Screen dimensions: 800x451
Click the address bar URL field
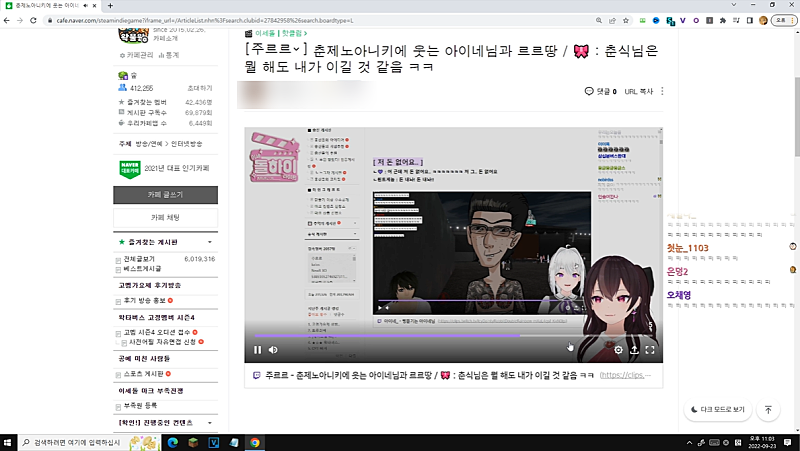click(321, 20)
